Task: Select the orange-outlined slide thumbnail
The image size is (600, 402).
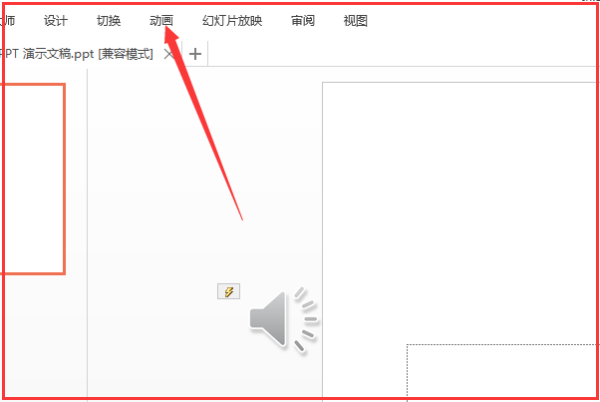Action: click(x=33, y=179)
